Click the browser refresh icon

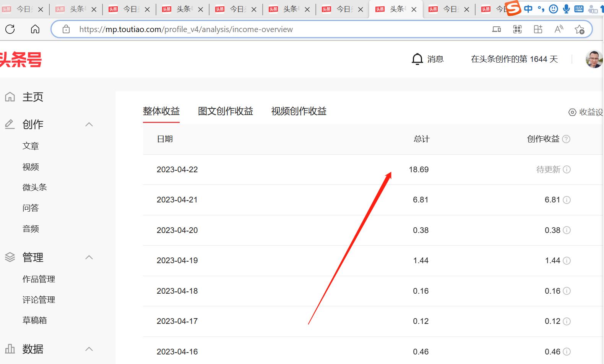(10, 29)
